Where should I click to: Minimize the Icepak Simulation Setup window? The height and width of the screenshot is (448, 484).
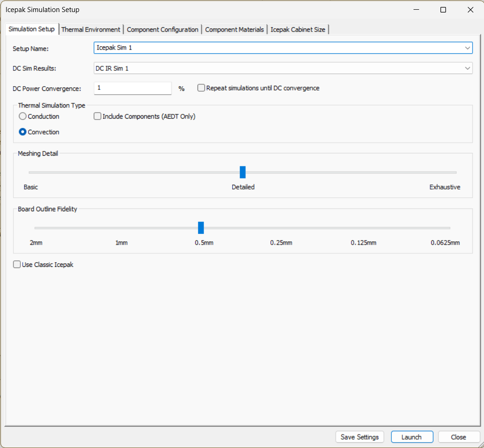[x=416, y=10]
